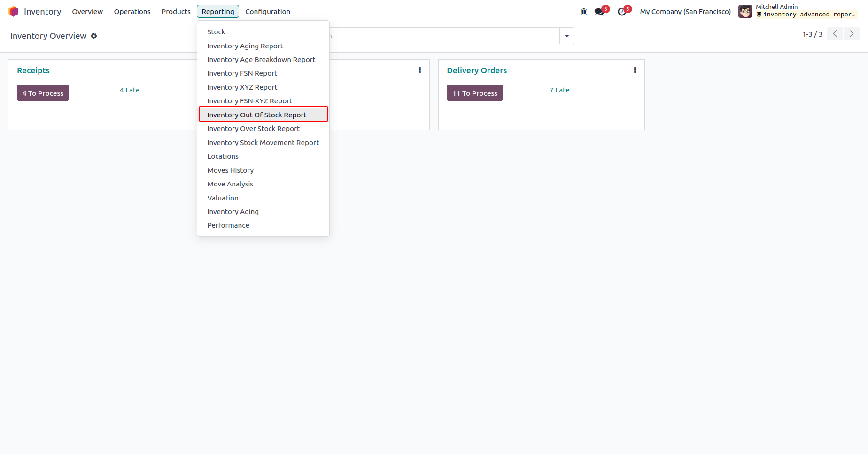Go to next page arrow
This screenshot has width=868, height=454.
click(x=852, y=34)
